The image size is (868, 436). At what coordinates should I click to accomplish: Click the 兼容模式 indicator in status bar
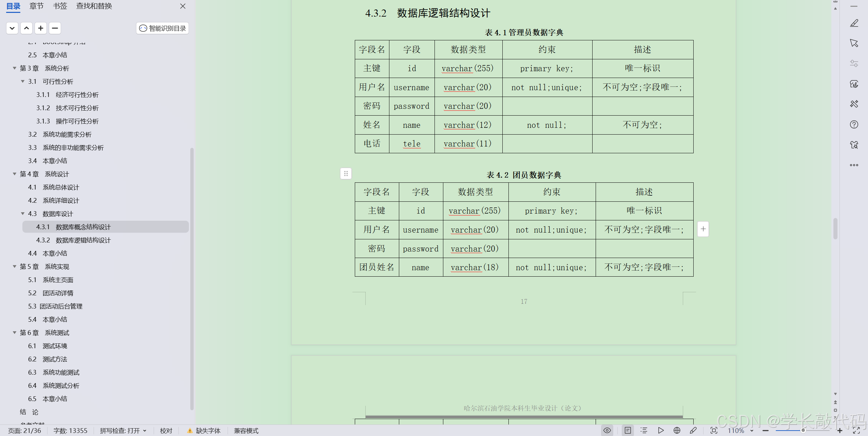(x=247, y=430)
